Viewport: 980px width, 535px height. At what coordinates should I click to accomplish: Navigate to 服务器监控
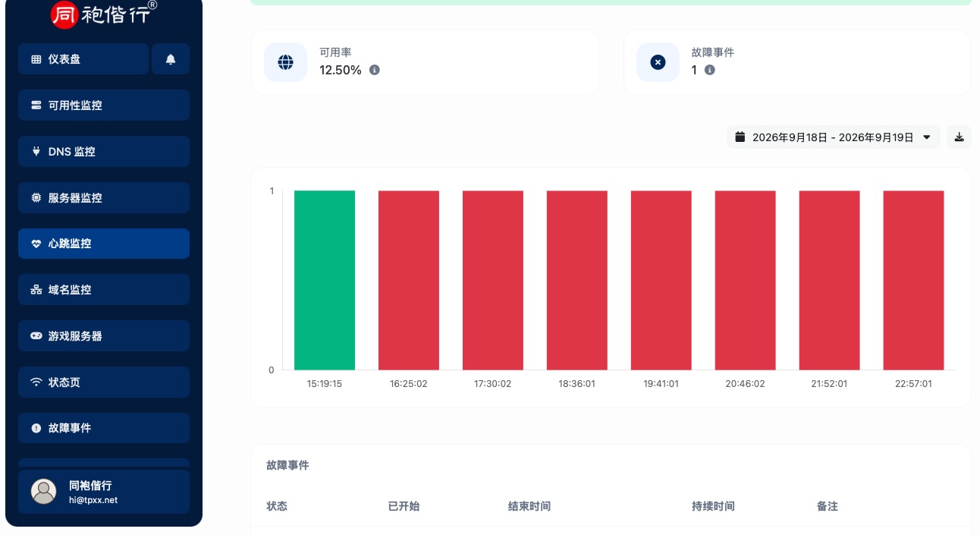[104, 198]
